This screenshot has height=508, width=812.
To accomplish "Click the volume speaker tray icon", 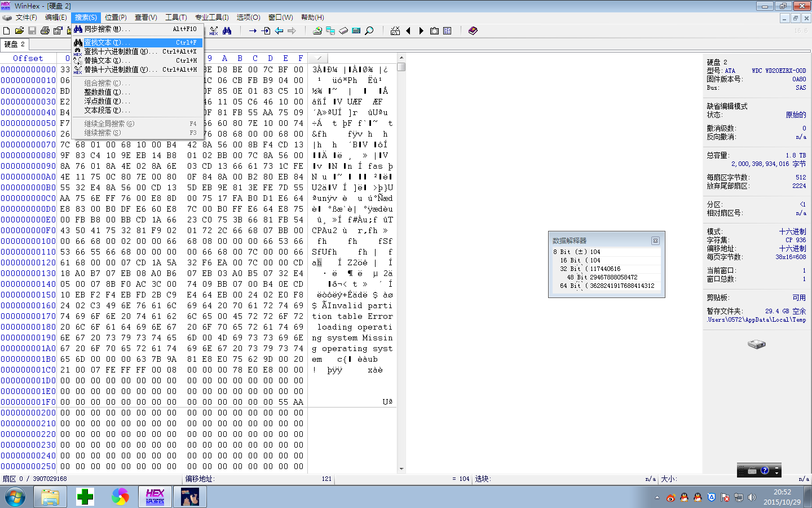I will pyautogui.click(x=752, y=497).
